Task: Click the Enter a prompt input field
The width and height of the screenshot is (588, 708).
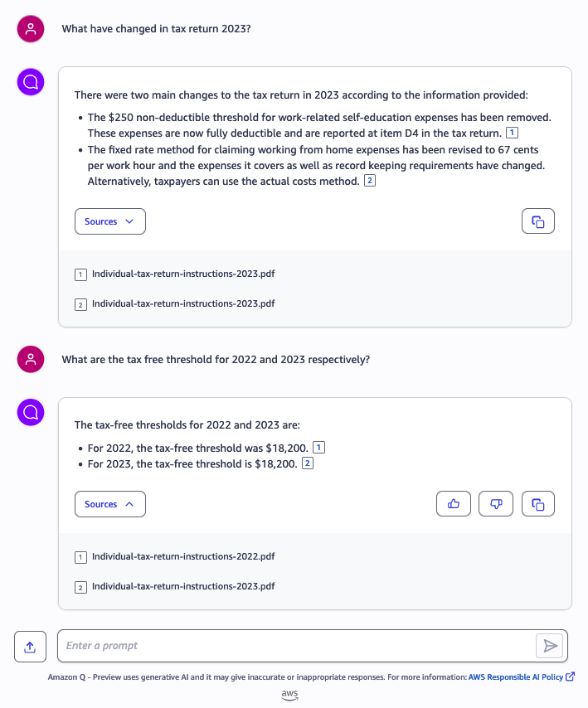Action: [x=299, y=646]
